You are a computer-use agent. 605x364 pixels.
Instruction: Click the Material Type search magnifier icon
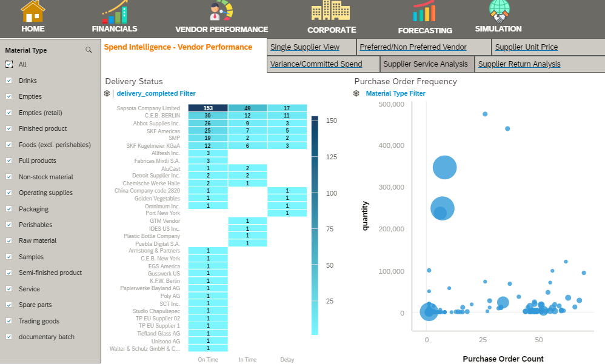[x=89, y=50]
